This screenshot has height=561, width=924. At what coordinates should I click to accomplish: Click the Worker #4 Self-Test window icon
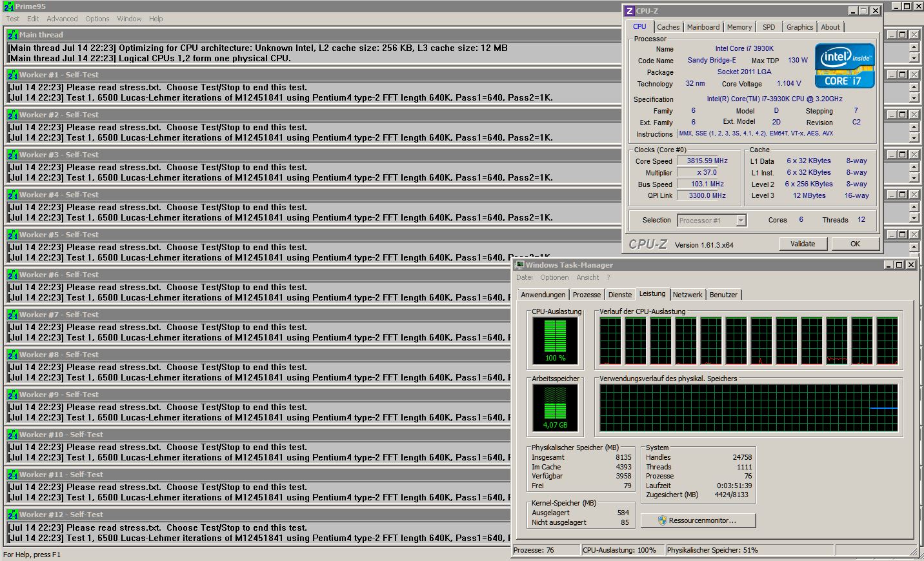pos(12,195)
